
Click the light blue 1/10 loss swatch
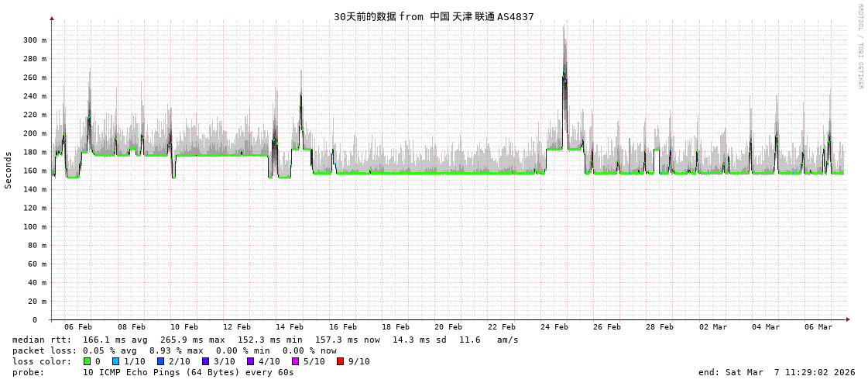pos(116,361)
